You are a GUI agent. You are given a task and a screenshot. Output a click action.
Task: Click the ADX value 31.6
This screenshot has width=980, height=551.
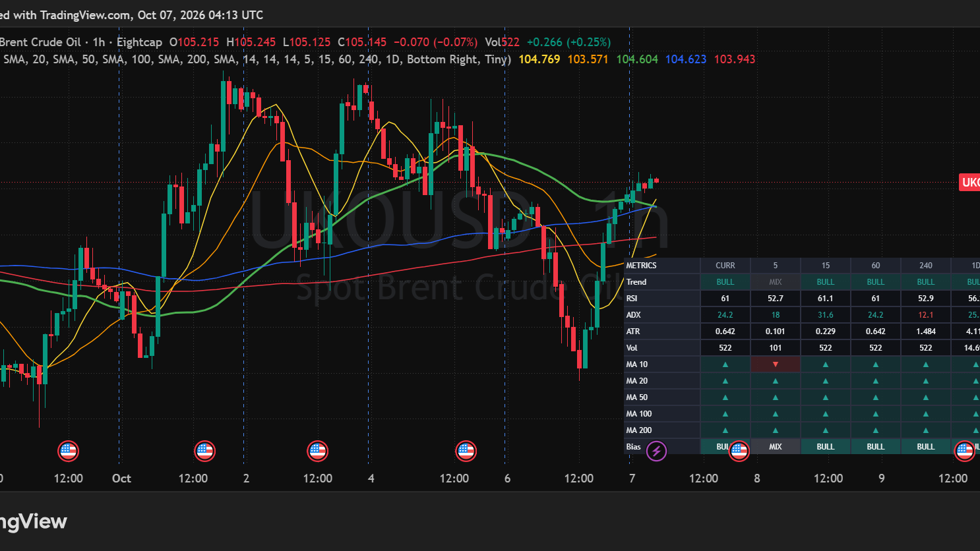coord(826,315)
